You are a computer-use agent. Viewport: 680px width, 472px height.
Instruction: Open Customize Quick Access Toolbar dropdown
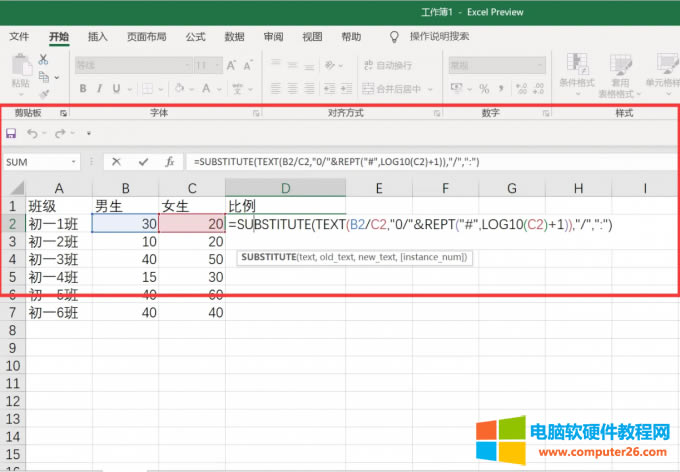tap(88, 133)
